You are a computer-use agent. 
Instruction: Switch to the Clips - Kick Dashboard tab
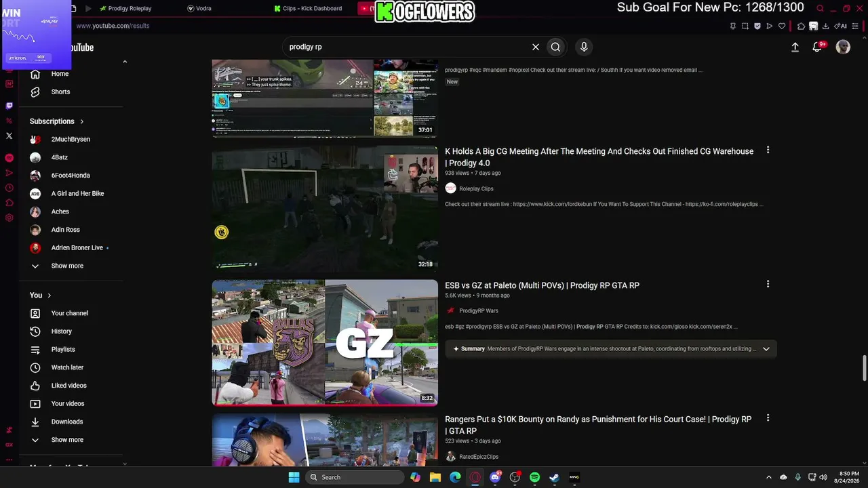308,9
